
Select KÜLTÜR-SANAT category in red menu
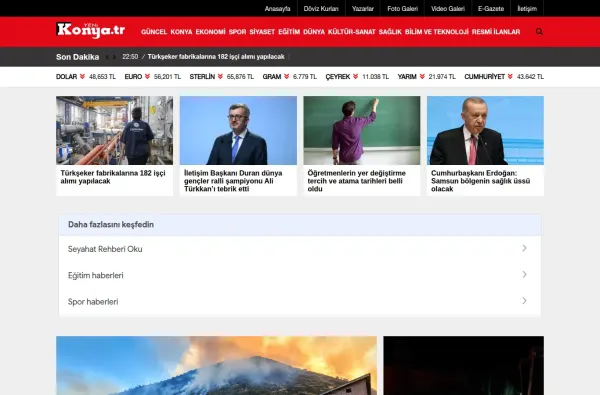tap(352, 32)
